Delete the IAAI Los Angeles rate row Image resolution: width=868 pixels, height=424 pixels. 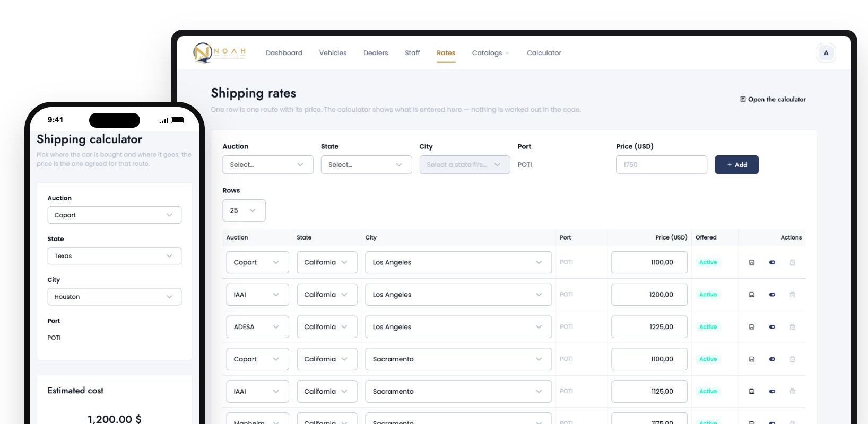[x=793, y=295]
